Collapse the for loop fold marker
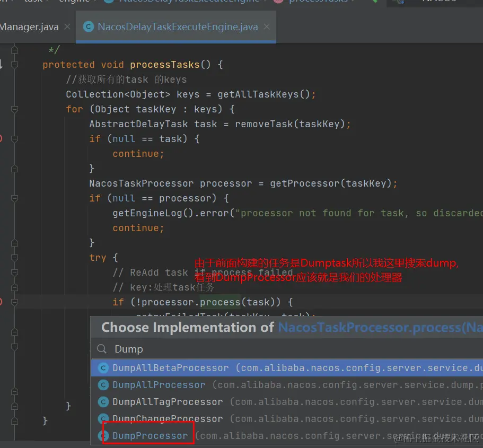Image resolution: width=483 pixels, height=448 pixels. (x=14, y=109)
